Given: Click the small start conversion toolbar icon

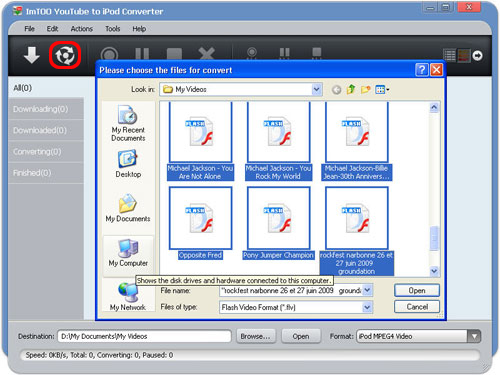Looking at the screenshot, I should (x=252, y=53).
